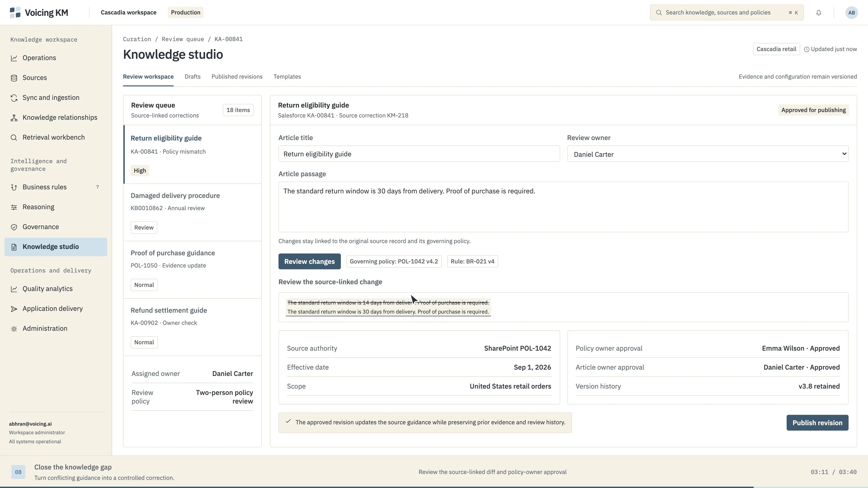The height and width of the screenshot is (488, 868).
Task: Select the Proof of purchase guidance queue item
Action: pyautogui.click(x=192, y=270)
